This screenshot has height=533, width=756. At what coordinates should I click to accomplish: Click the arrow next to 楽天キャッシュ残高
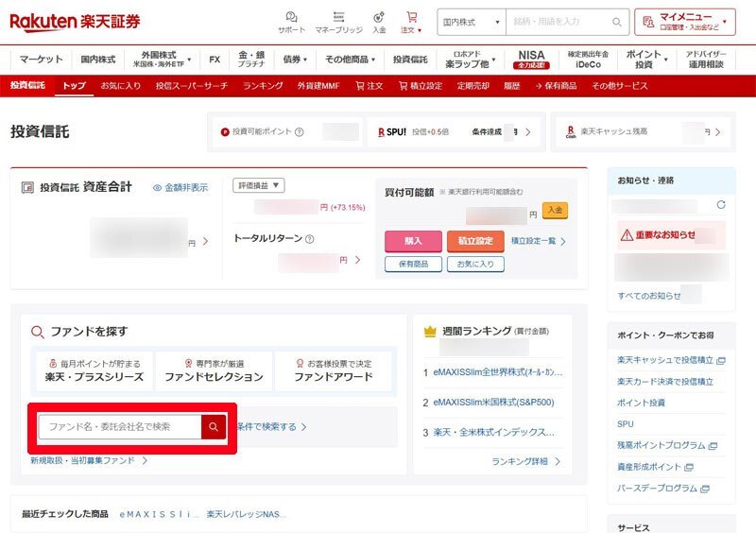718,131
